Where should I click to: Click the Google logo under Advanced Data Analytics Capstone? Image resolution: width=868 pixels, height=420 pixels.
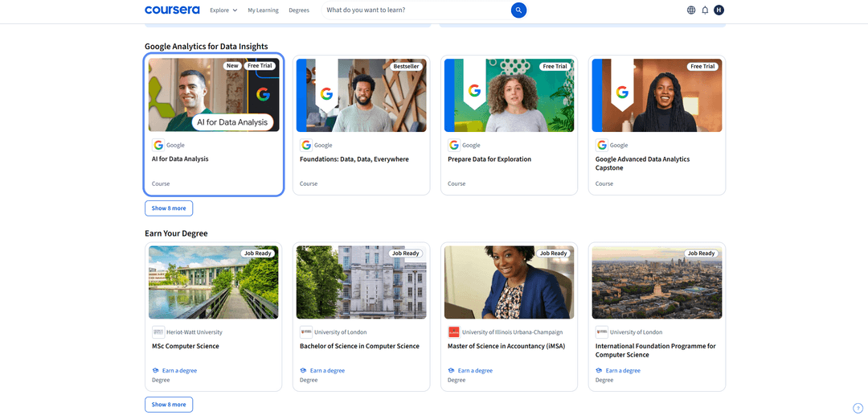(602, 145)
